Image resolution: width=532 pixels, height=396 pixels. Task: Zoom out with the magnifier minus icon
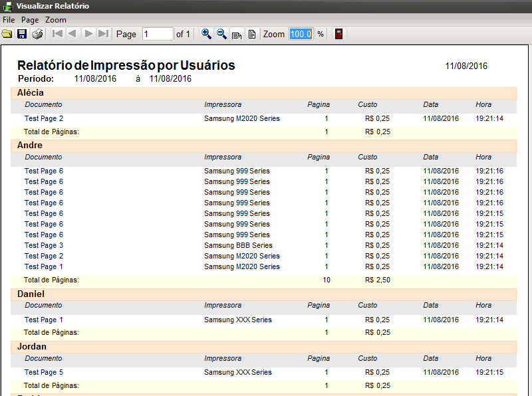221,34
